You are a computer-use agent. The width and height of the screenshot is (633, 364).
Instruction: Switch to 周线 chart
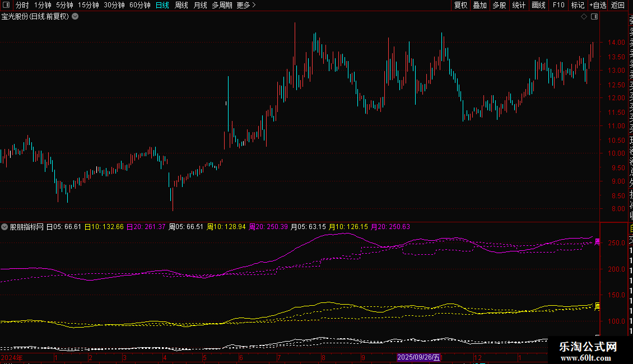pos(181,5)
